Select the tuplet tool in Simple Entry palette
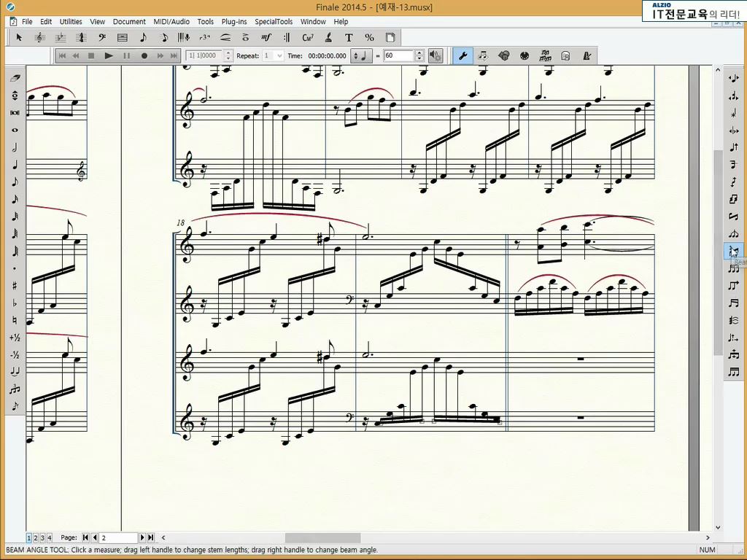The height and width of the screenshot is (560, 747). [15, 389]
